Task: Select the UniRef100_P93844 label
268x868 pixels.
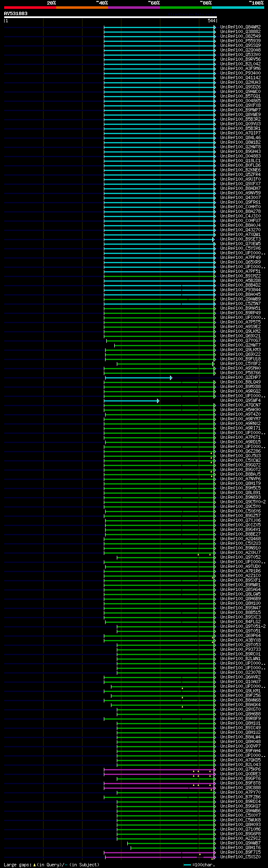Action: tap(240, 290)
